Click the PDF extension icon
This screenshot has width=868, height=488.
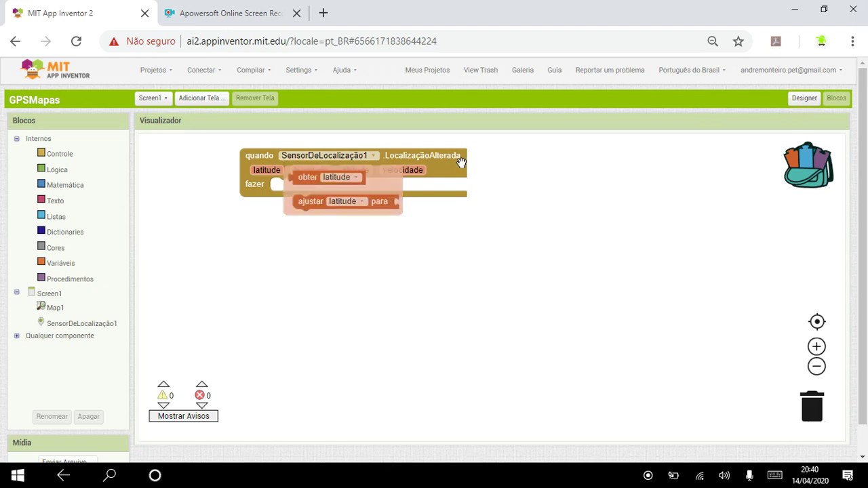click(x=776, y=41)
